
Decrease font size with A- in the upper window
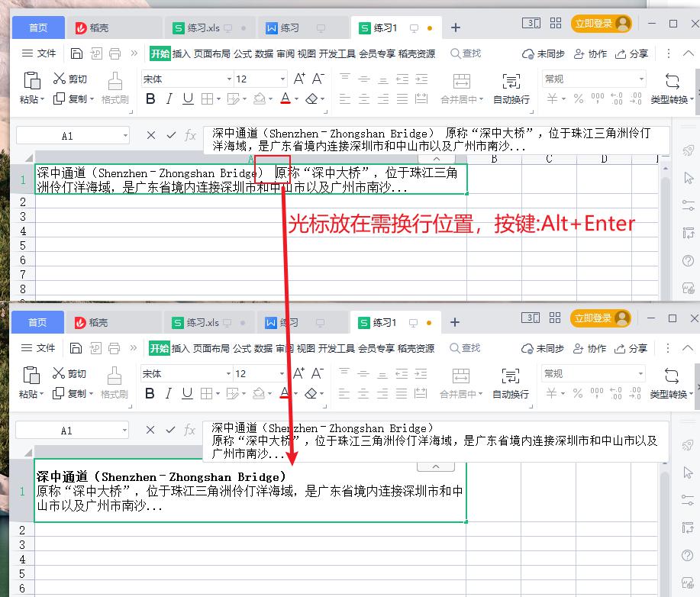pyautogui.click(x=318, y=79)
